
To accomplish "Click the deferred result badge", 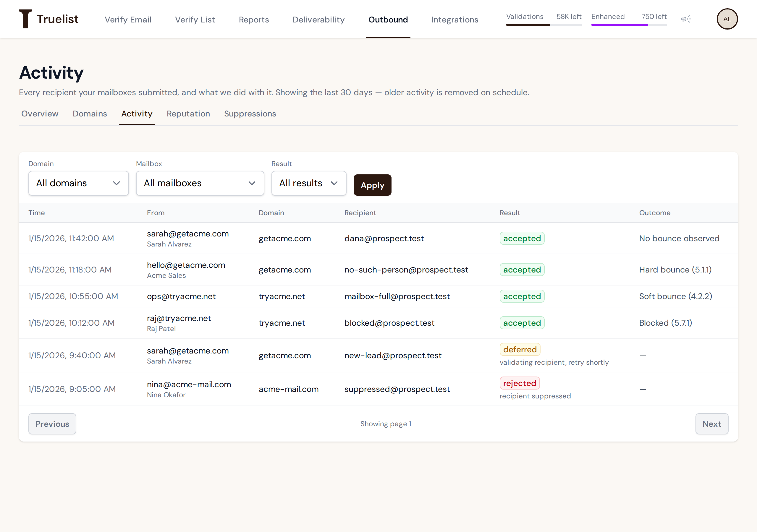I will [520, 349].
